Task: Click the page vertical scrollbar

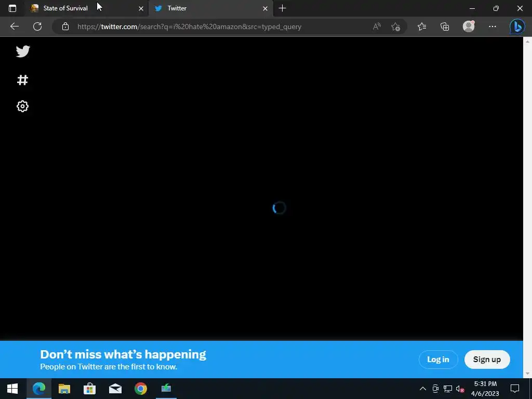Action: [x=527, y=207]
